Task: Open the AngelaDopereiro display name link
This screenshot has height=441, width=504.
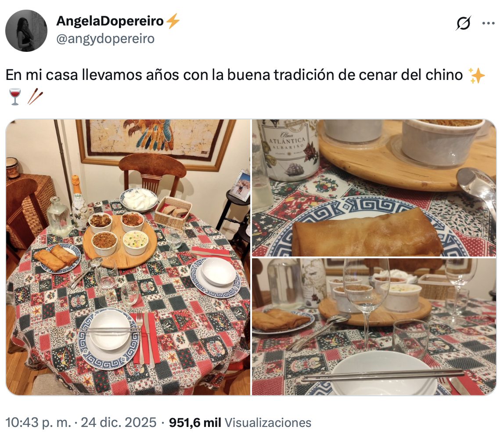Action: click(x=110, y=21)
